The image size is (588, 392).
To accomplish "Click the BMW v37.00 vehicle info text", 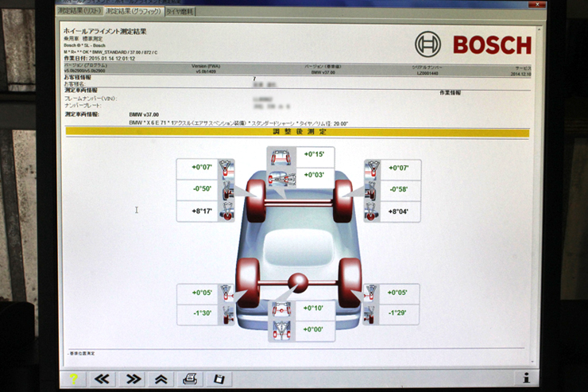I will (x=144, y=114).
